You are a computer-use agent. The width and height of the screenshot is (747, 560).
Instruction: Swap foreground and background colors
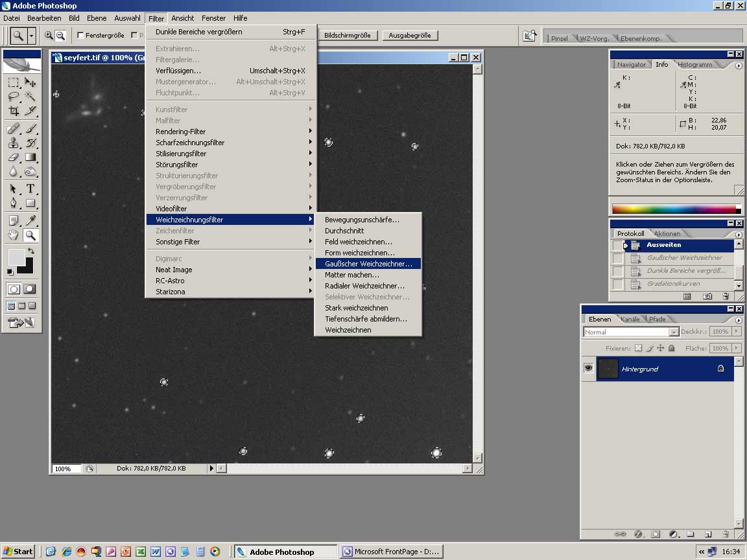click(31, 251)
